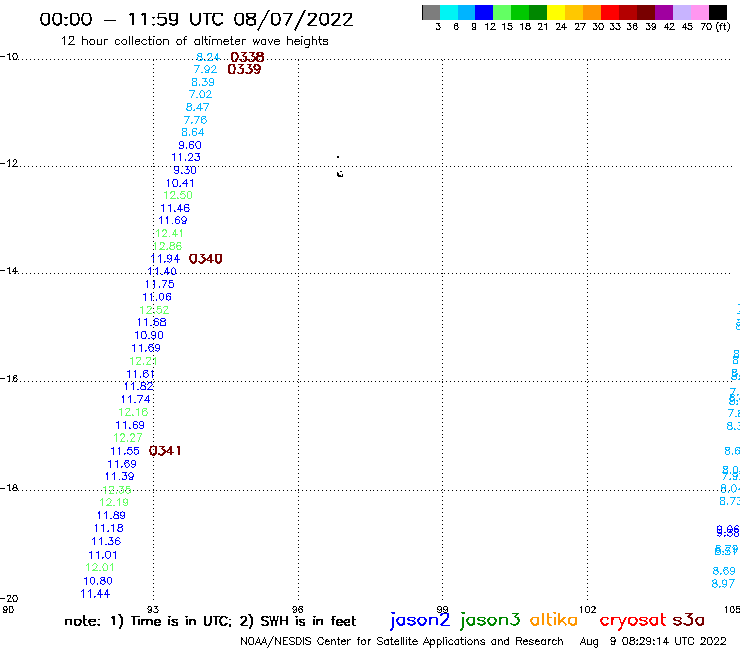
Task: Pick the bright red swatch in the legend bar
Action: tap(610, 12)
